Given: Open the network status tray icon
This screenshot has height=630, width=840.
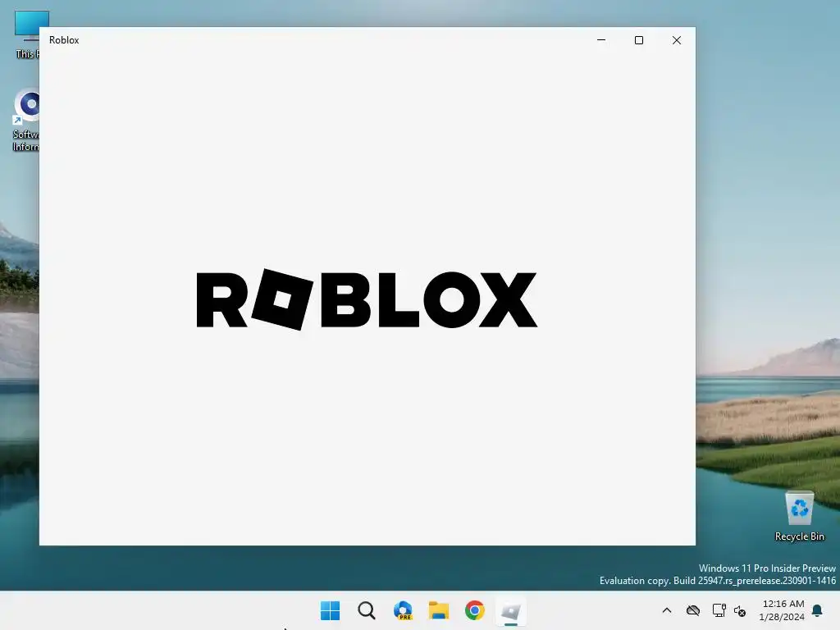Looking at the screenshot, I should (719, 610).
